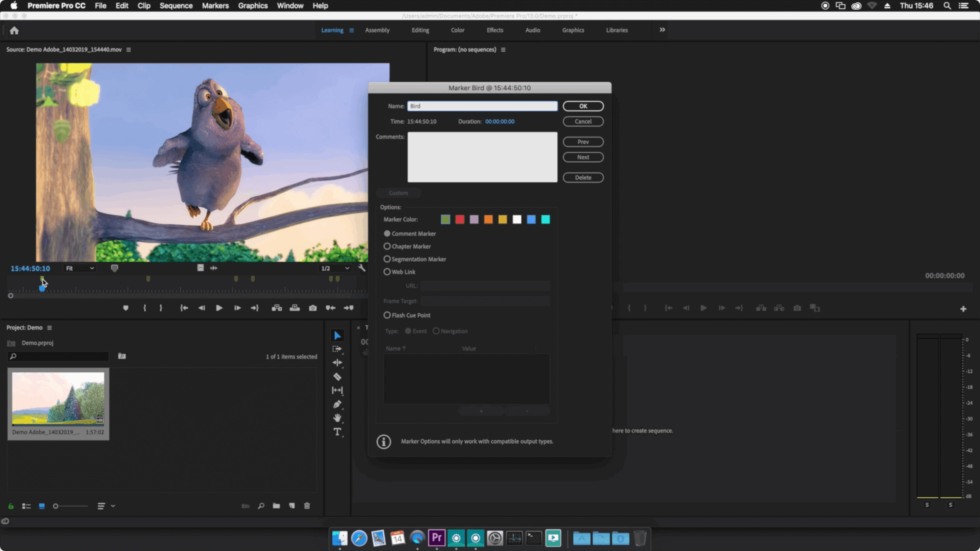
Task: Select the Web Link radio button
Action: click(387, 272)
